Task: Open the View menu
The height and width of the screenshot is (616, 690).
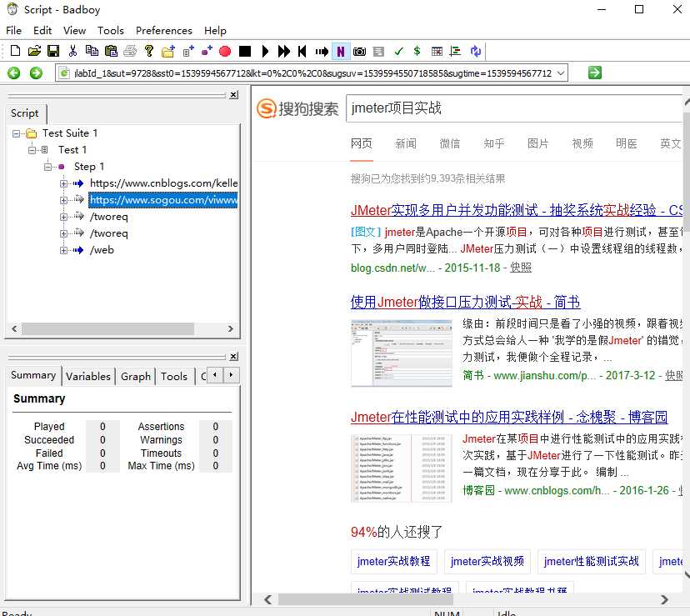Action: tap(74, 30)
